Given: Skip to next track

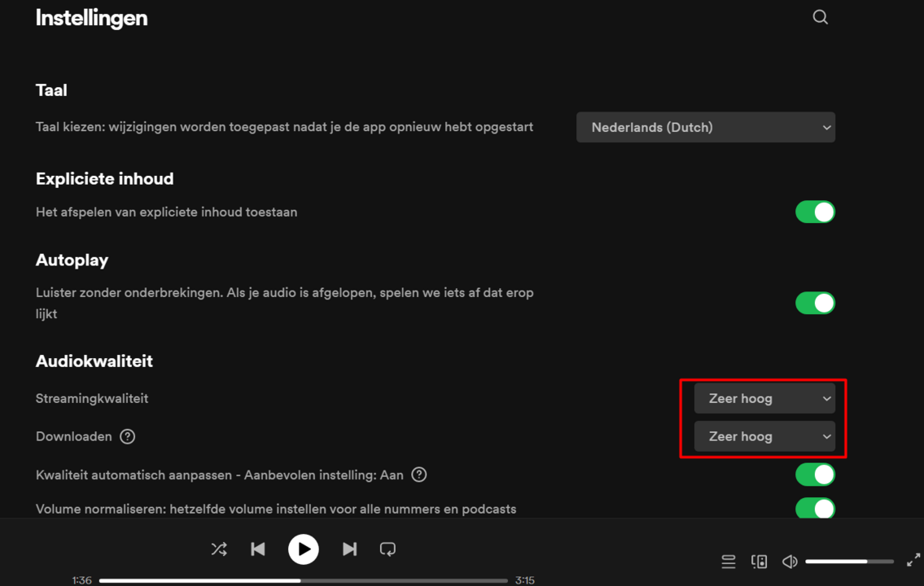Looking at the screenshot, I should pos(349,549).
